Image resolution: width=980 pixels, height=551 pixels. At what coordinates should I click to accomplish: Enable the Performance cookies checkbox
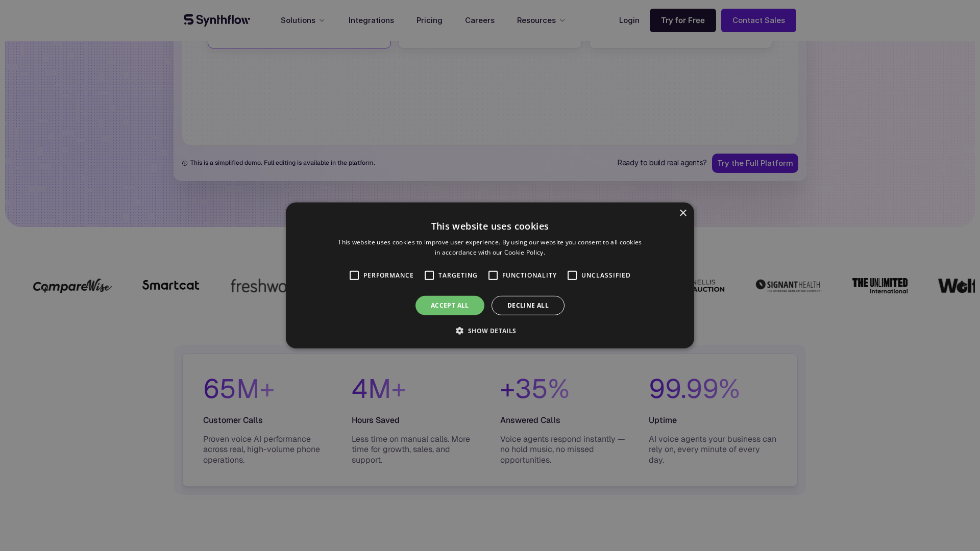(354, 275)
